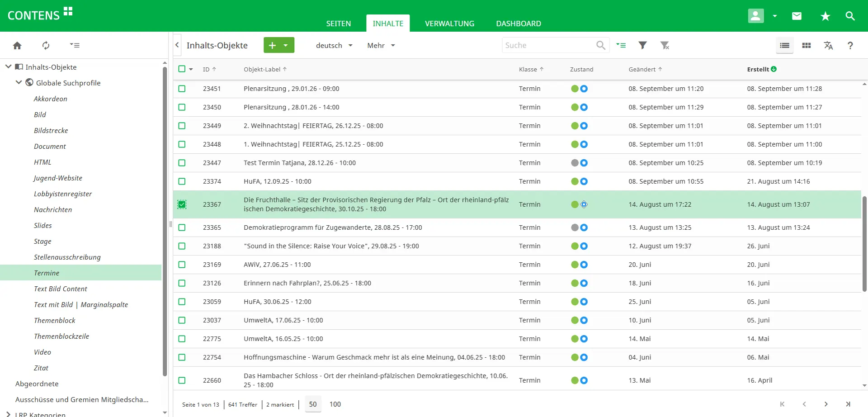Image resolution: width=868 pixels, height=417 pixels.
Task: Clear filters with the crossed funnel icon
Action: 665,45
